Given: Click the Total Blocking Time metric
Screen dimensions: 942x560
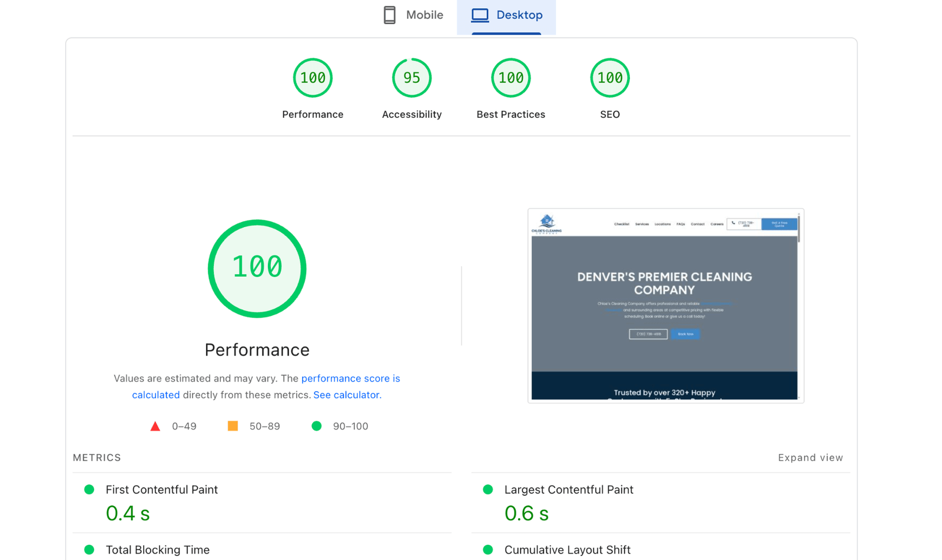Looking at the screenshot, I should 157,549.
